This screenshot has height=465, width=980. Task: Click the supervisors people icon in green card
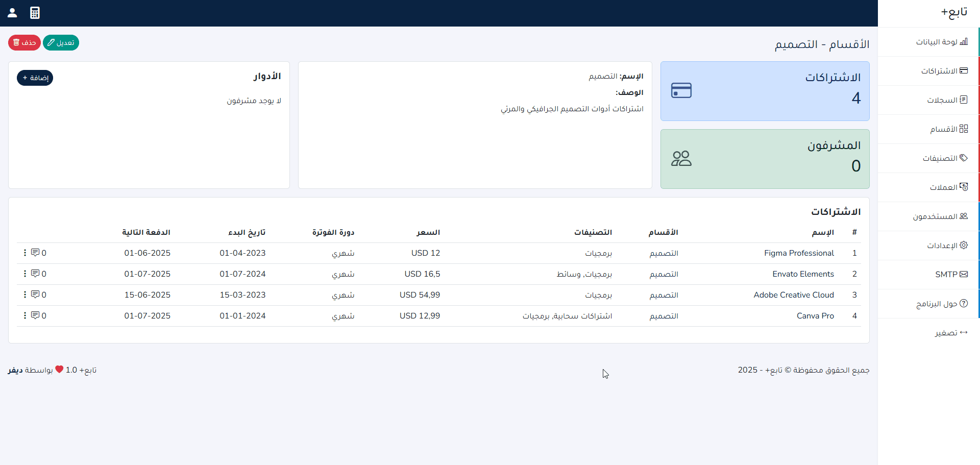tap(681, 158)
